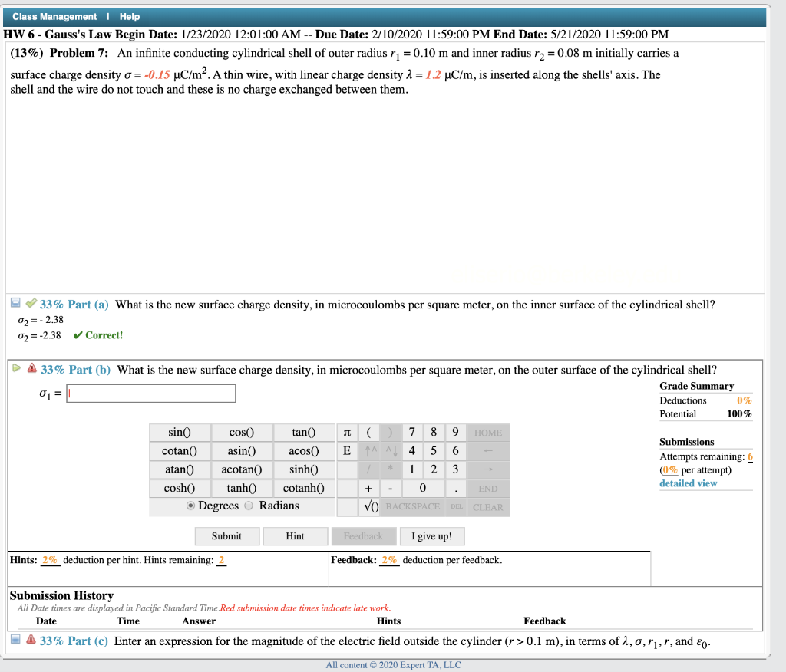
Task: Click inside the σ1 answer field
Action: point(150,393)
